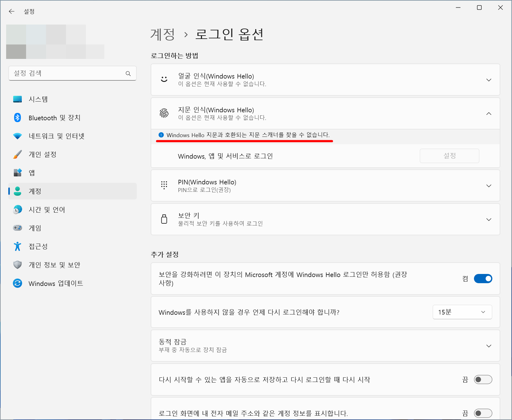Open the 15분 sign-in timeout dropdown
The height and width of the screenshot is (420, 512).
pyautogui.click(x=462, y=312)
